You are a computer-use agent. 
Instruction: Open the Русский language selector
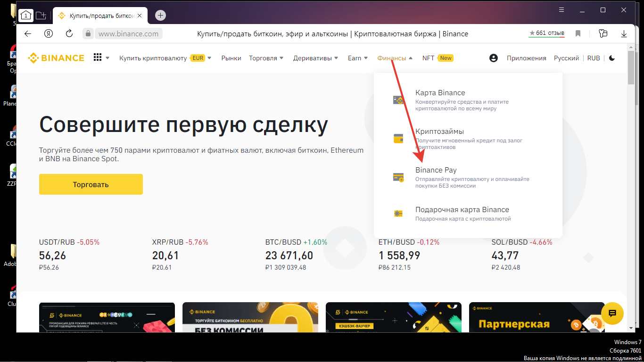click(x=566, y=58)
